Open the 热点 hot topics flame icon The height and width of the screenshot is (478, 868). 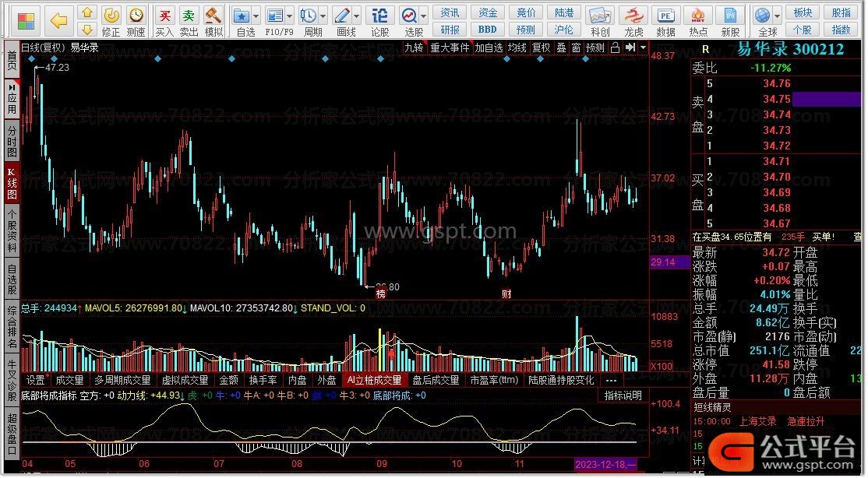click(698, 21)
